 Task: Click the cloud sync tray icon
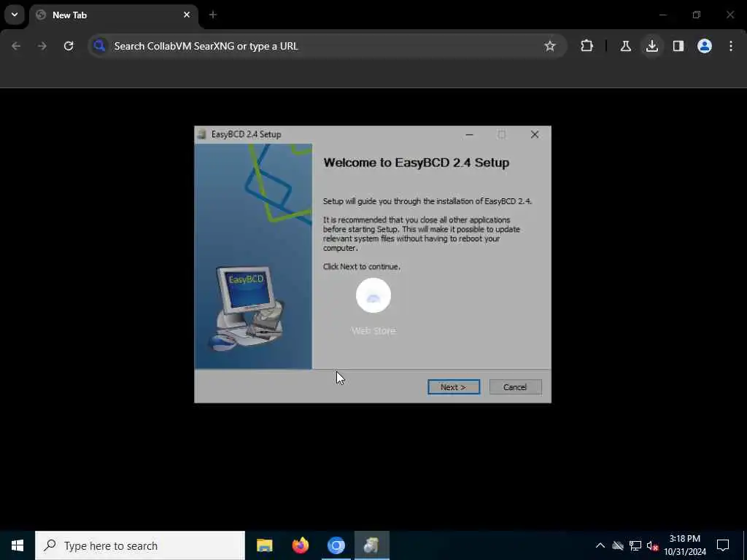[x=618, y=545]
